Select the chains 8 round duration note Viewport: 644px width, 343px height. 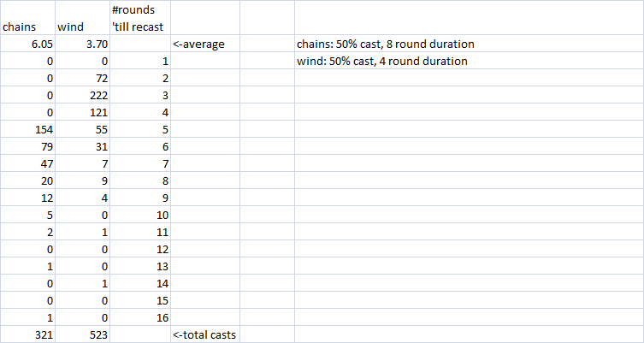[385, 44]
